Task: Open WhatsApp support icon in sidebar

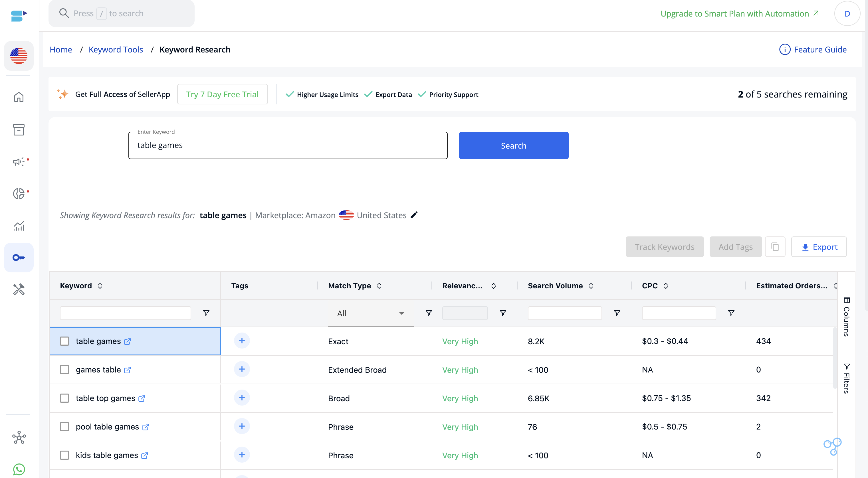Action: point(19,469)
